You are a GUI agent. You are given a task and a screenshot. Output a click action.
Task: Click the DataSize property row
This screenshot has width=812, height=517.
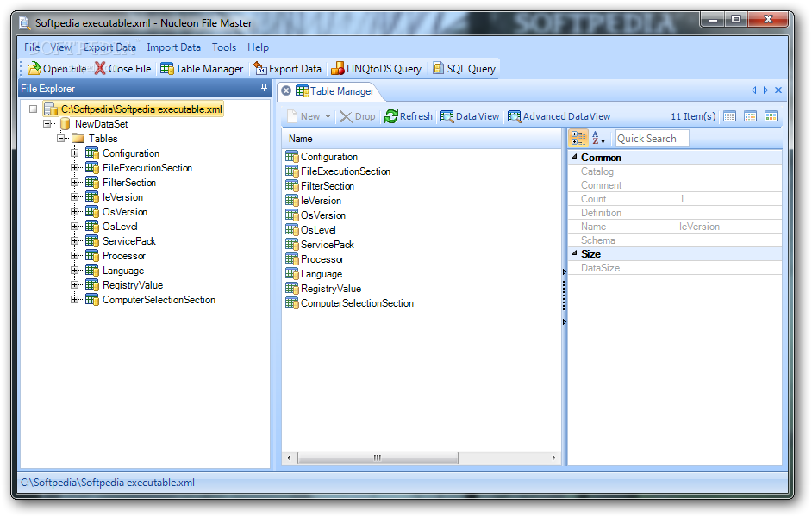675,268
